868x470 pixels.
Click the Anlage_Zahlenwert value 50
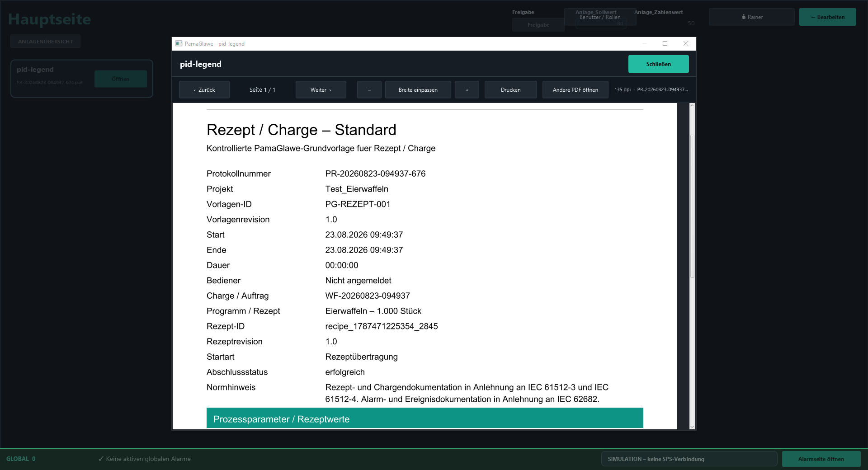[x=691, y=23]
